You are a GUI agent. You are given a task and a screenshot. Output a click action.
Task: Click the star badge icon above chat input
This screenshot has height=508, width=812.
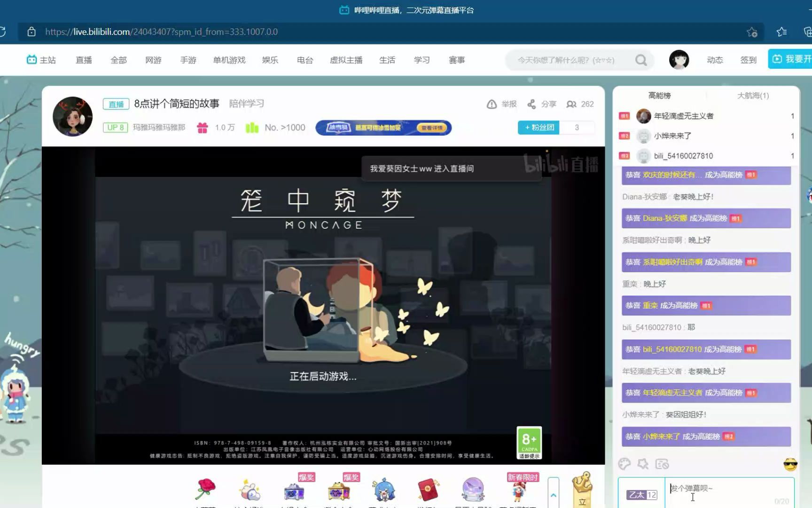click(x=643, y=464)
